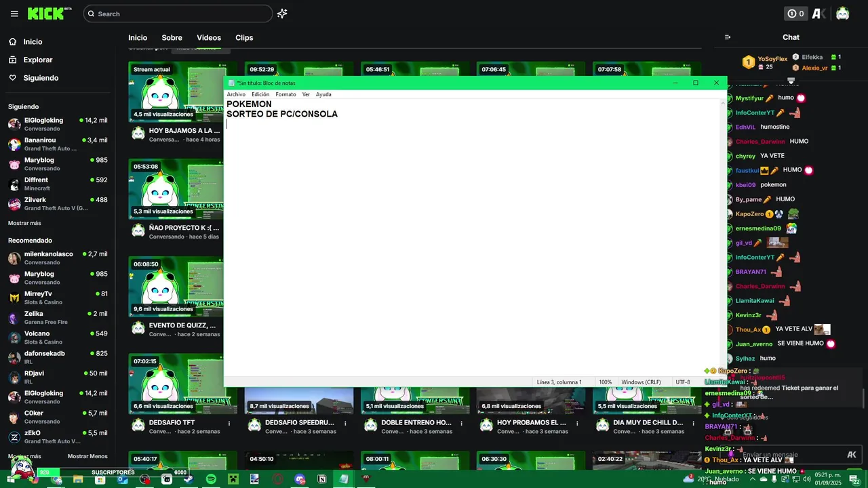Open Bananirou channel in sidebar
Screen dimensions: 868x488
point(58,144)
